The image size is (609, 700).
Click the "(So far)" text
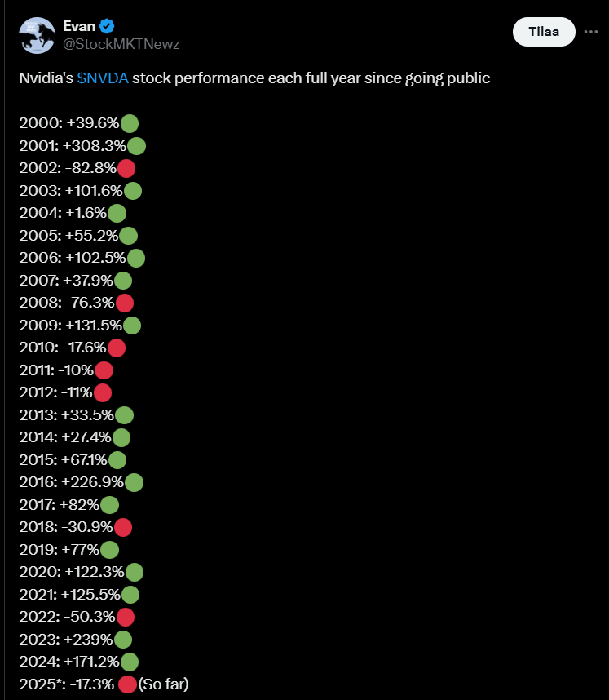(163, 684)
